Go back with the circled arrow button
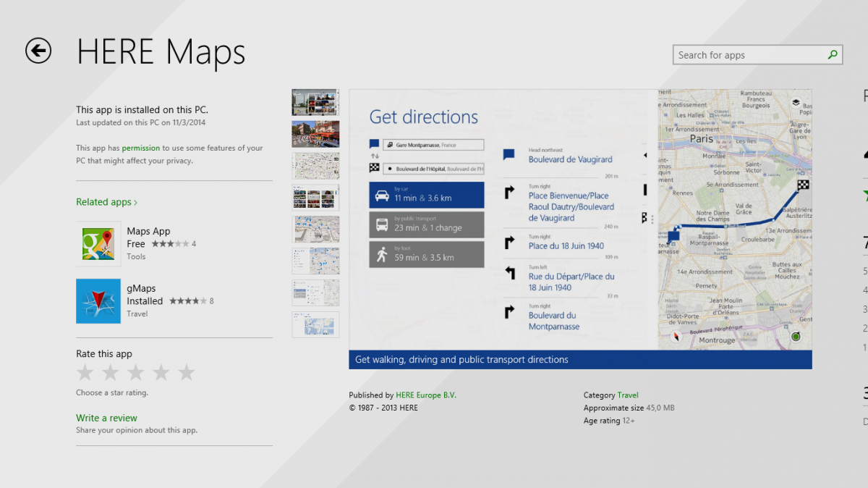The width and height of the screenshot is (868, 488). [x=38, y=51]
